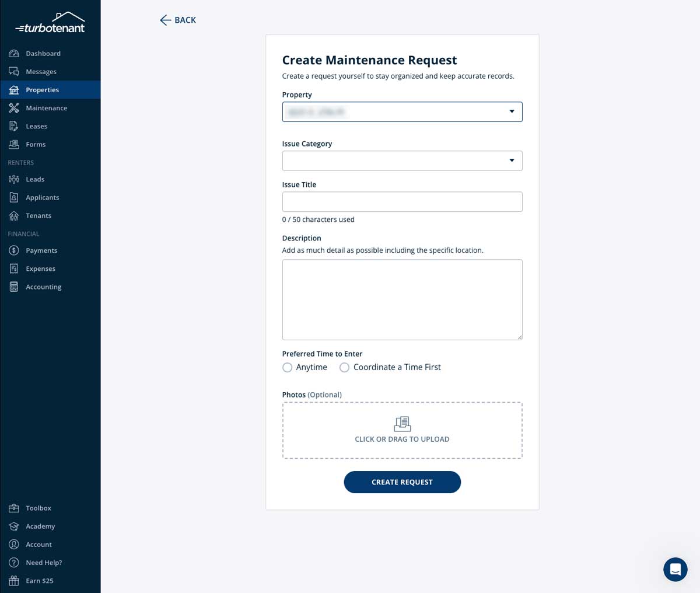Open the Payments section
Viewport: 700px width, 593px height.
pyautogui.click(x=41, y=250)
